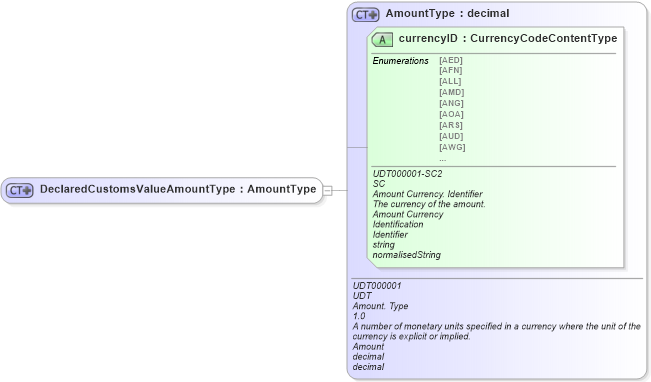Screen dimensions: 651x382
Task: Select enumeration value [AFN]
Action: pos(451,70)
